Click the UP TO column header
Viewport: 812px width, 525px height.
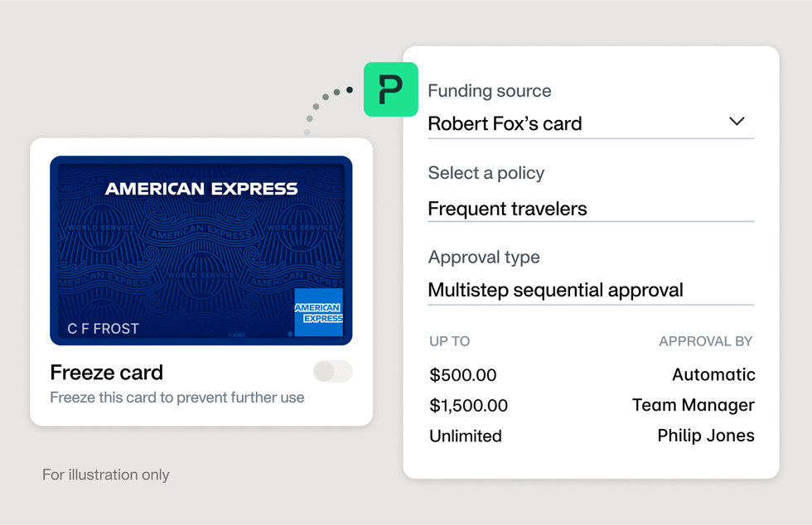click(448, 340)
